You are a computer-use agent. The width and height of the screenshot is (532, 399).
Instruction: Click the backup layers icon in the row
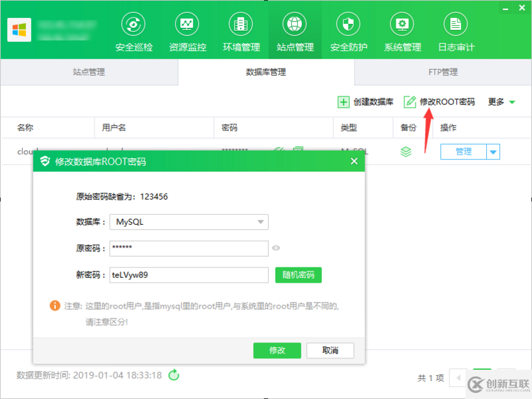pos(406,152)
